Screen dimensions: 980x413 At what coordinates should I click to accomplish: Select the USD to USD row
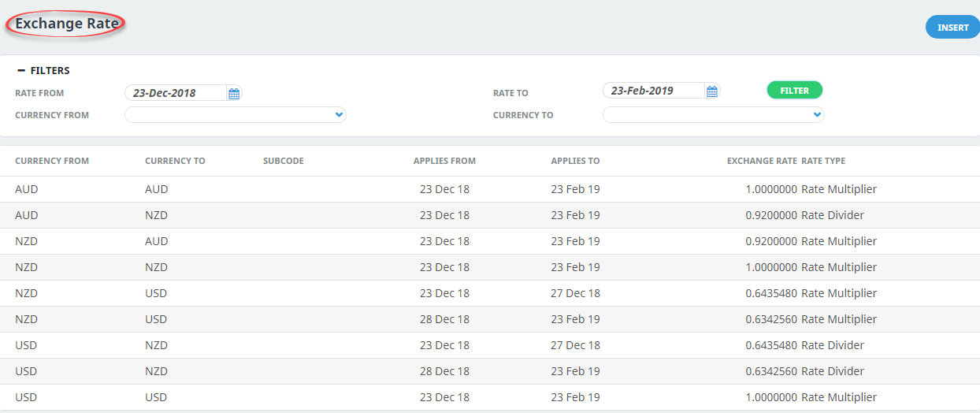(490, 397)
